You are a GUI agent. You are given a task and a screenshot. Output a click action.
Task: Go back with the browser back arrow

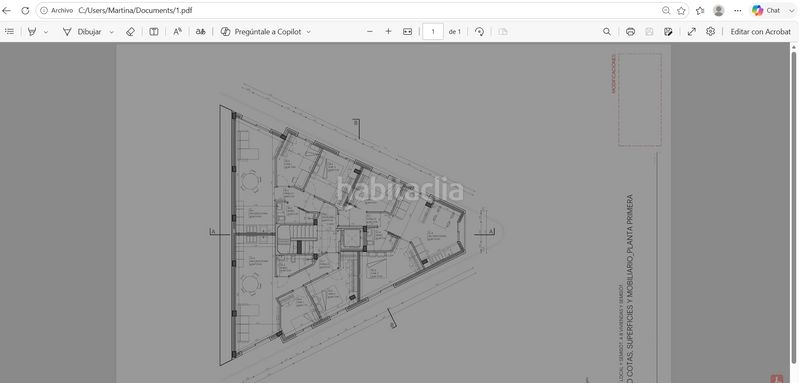coord(7,10)
